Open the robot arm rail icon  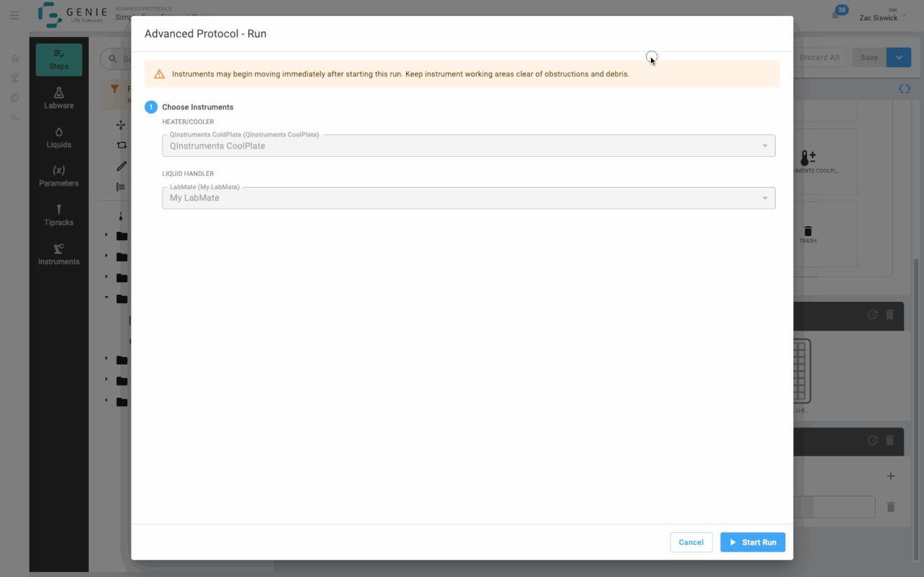(x=15, y=78)
